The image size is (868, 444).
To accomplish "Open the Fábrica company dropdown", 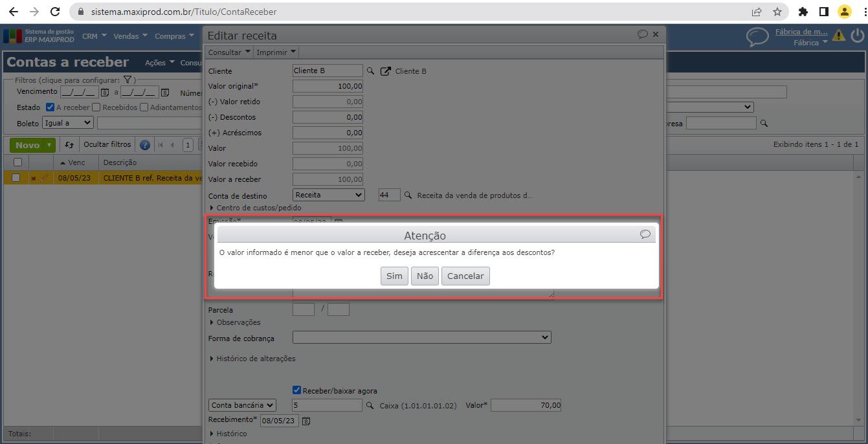I will [811, 43].
